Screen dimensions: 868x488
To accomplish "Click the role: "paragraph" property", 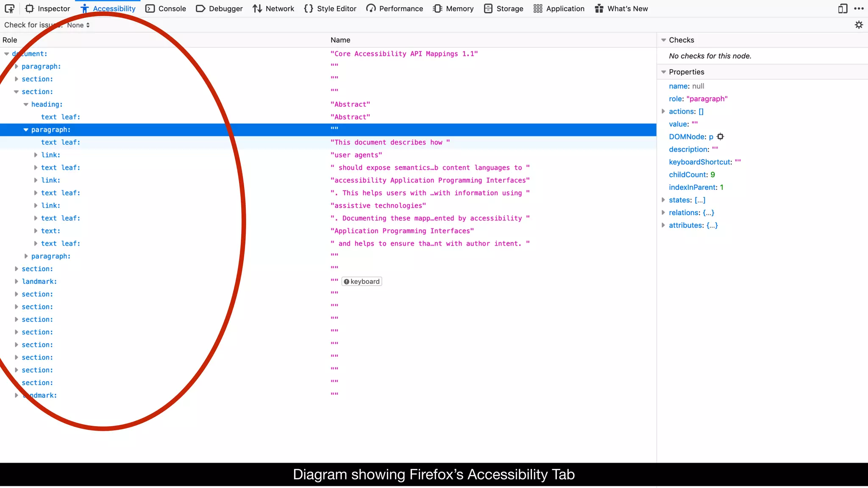I will point(698,99).
